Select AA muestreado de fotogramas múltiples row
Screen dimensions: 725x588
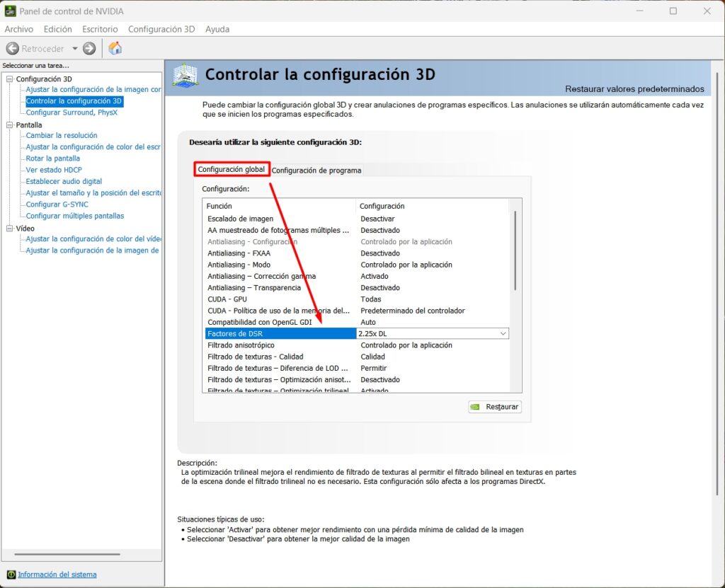357,230
